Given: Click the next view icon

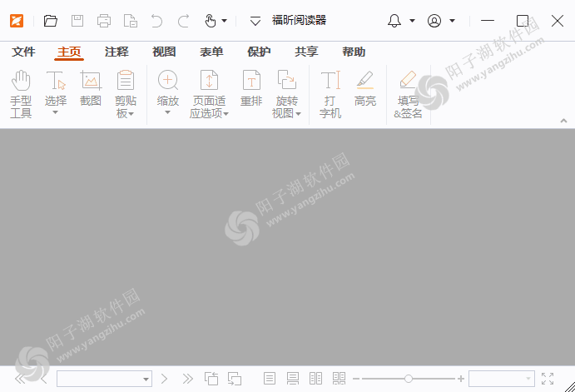Looking at the screenshot, I should point(235,379).
